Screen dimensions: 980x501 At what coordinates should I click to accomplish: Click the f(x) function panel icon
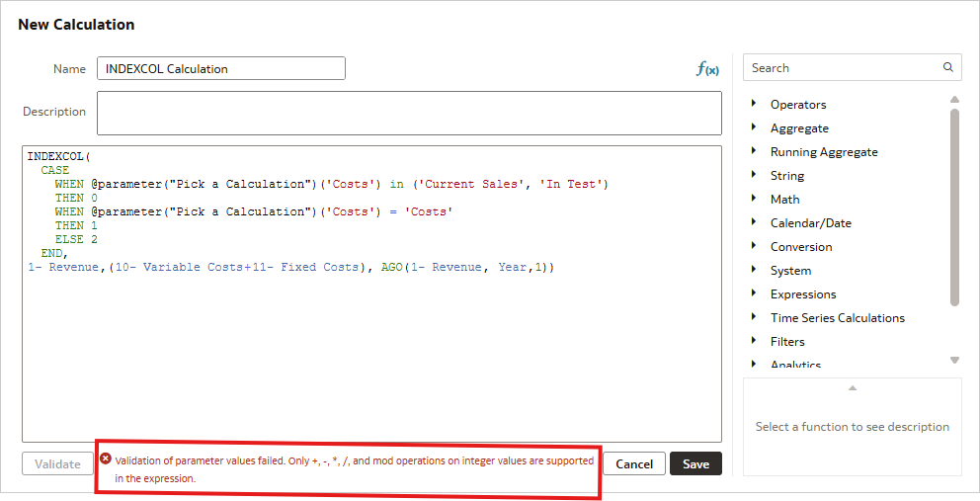point(707,69)
